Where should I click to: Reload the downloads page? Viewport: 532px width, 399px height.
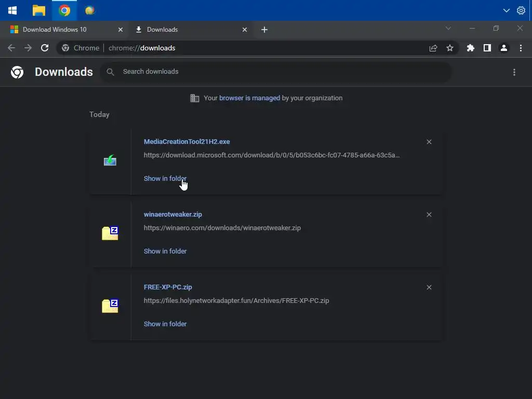(x=45, y=48)
